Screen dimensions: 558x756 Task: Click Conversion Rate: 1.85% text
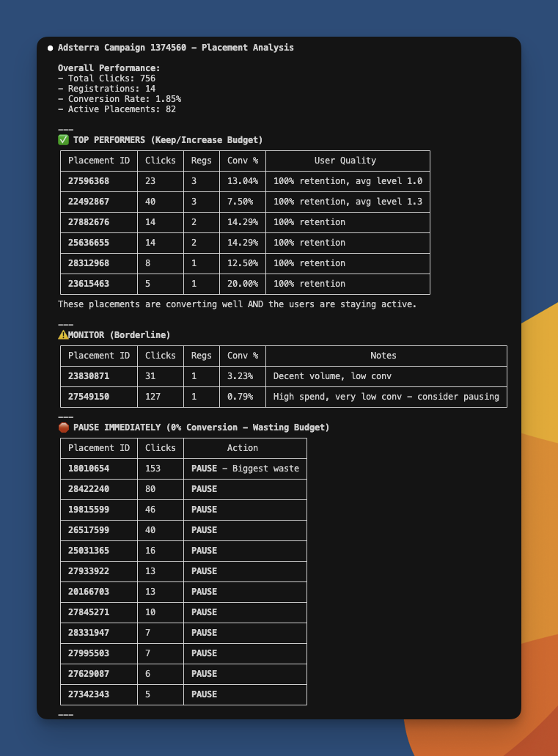(120, 99)
